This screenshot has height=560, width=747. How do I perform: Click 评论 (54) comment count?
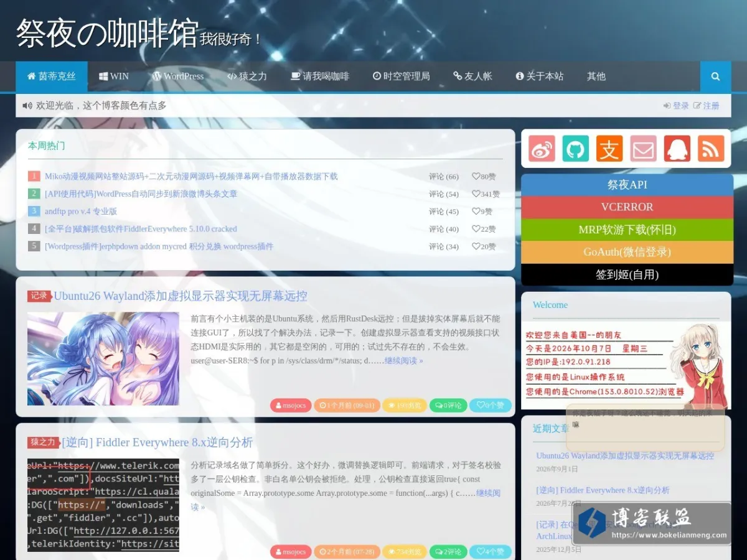click(x=444, y=194)
